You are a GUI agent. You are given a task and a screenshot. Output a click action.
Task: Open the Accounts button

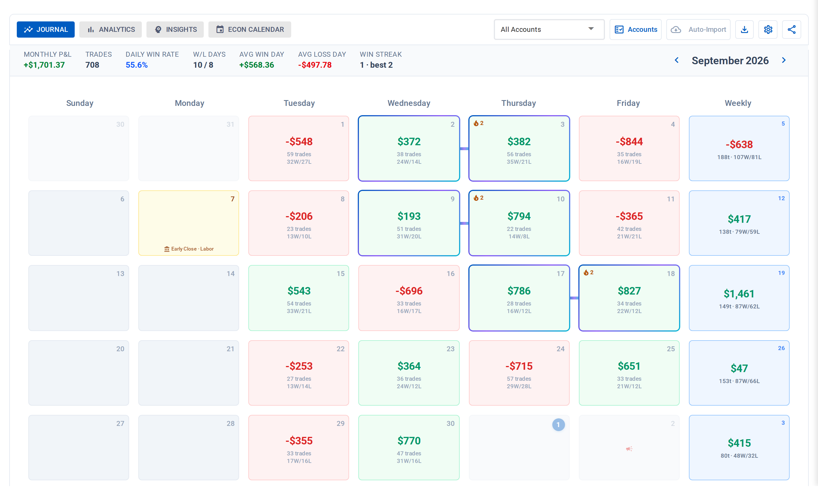[x=636, y=29]
